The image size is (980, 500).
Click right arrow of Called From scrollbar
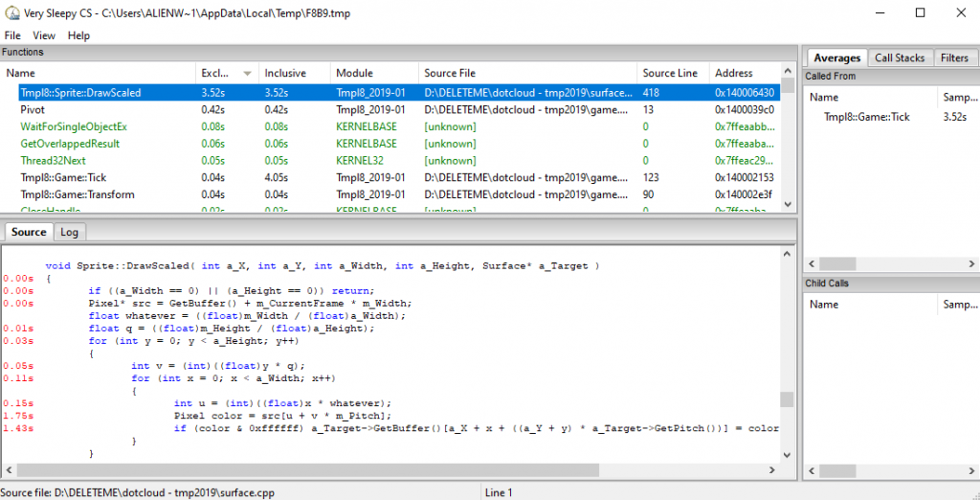point(972,263)
